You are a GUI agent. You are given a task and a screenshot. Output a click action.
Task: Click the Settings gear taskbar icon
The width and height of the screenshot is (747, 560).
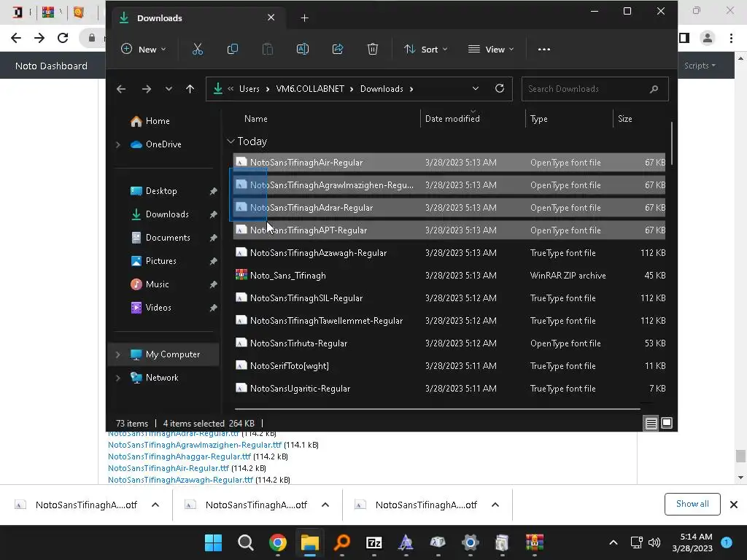471,542
